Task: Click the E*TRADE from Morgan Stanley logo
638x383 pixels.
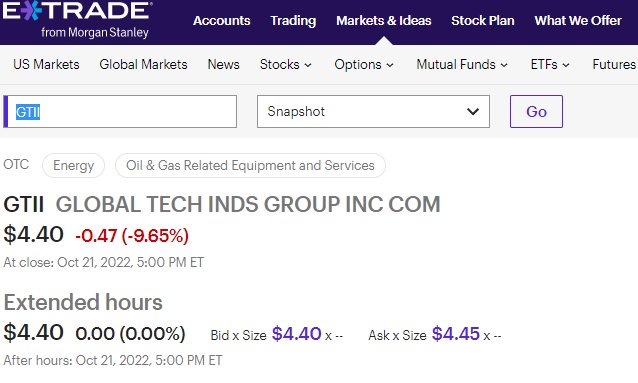Action: 76,20
